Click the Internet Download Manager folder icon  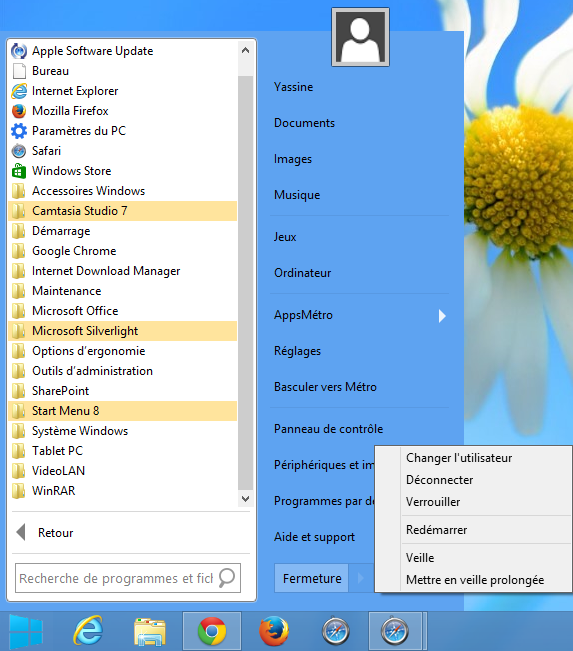(19, 271)
